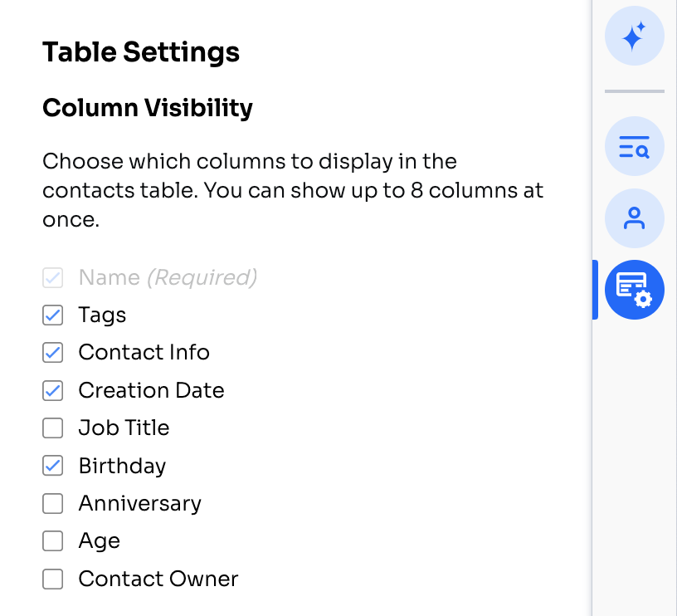
Task: Turn off the Birthday column checkbox
Action: click(52, 466)
